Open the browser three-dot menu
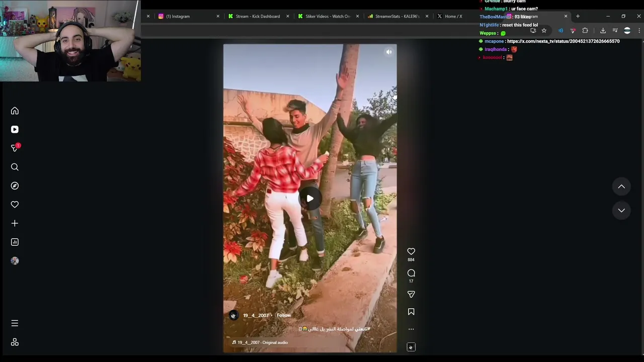 (x=639, y=31)
